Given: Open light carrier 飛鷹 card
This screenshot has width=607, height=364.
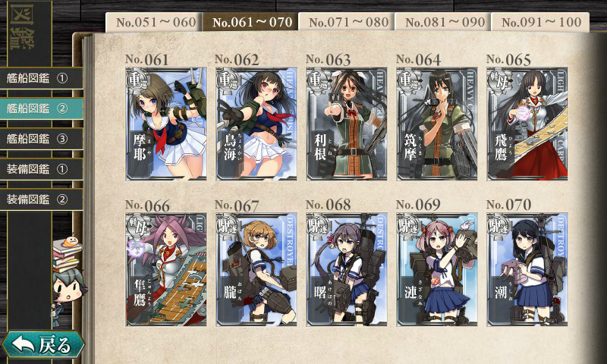Looking at the screenshot, I should (527, 124).
